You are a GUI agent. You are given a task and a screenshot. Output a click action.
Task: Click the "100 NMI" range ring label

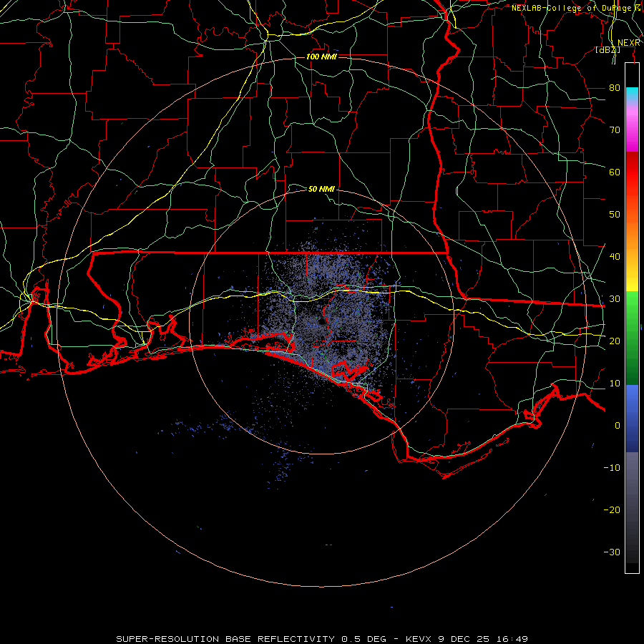321,57
